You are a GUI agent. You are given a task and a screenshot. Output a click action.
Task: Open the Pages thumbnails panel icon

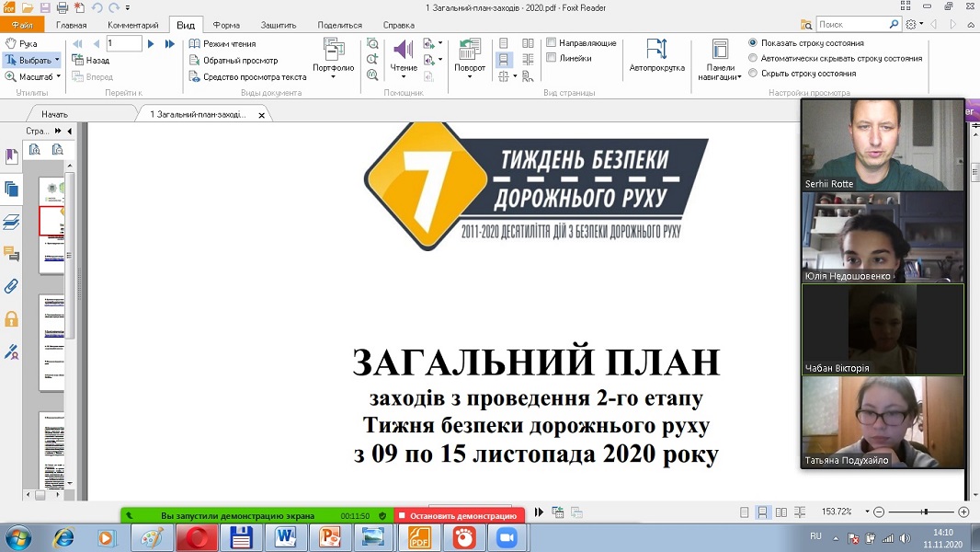click(x=11, y=189)
